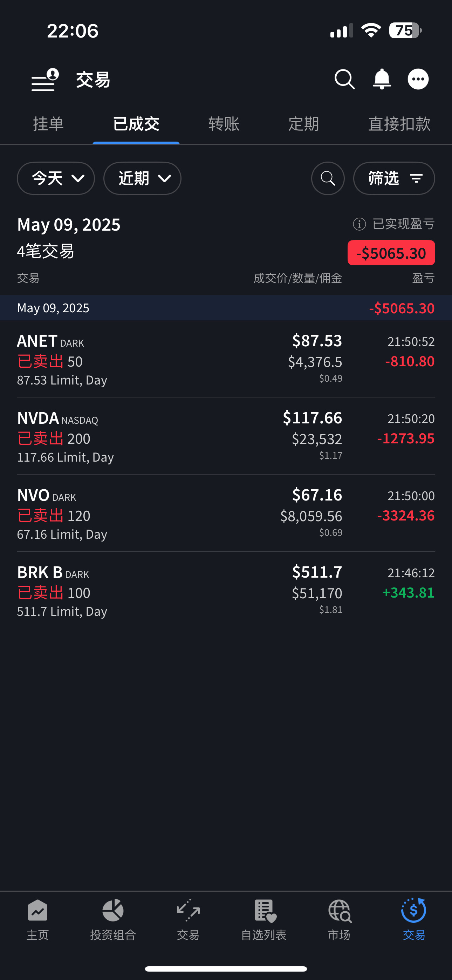Open the BRK B sold 100 trade row
Screen dimensions: 452x980
[x=226, y=591]
